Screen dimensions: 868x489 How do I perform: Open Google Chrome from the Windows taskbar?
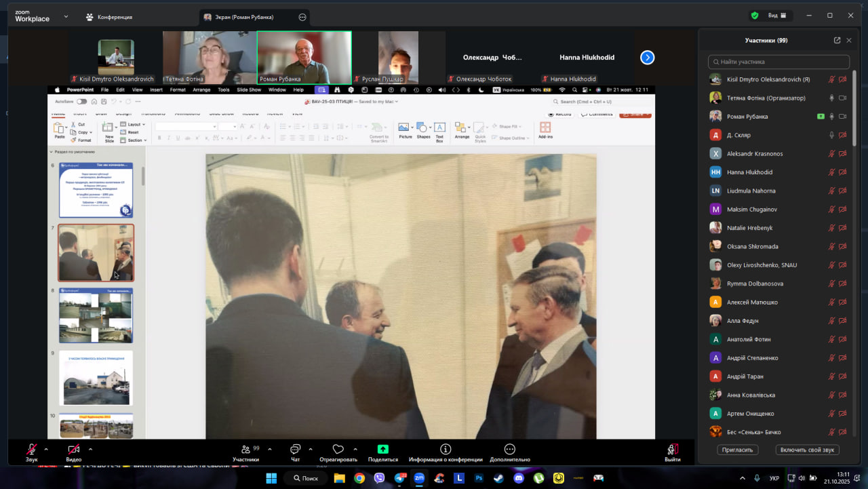pyautogui.click(x=359, y=478)
